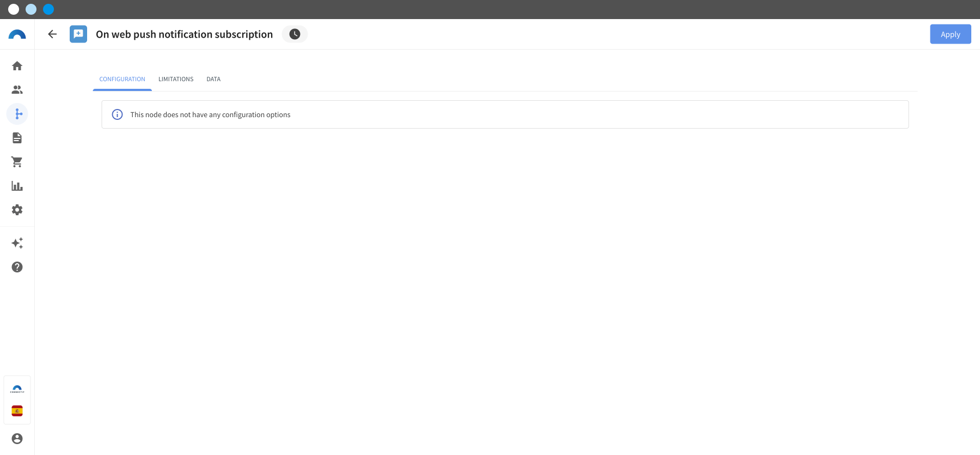Open the Home icon in sidebar

(x=17, y=66)
